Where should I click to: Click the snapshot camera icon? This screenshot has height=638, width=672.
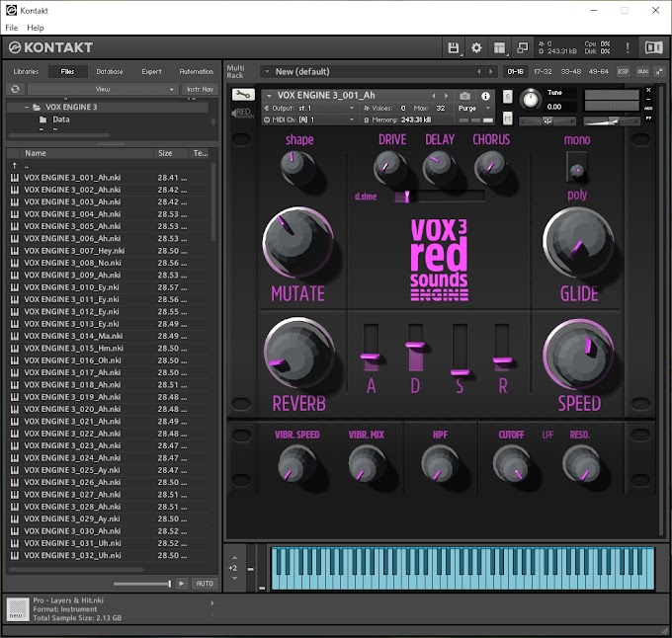[x=465, y=96]
